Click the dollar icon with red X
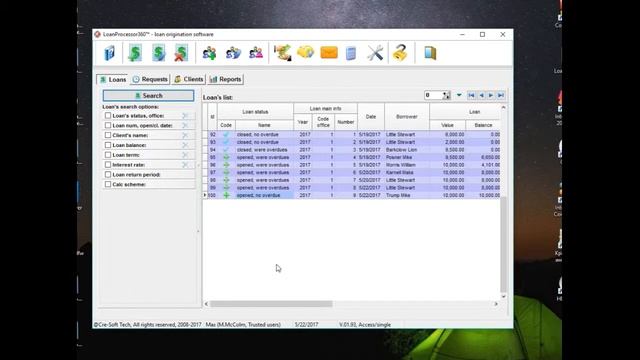 (181, 53)
